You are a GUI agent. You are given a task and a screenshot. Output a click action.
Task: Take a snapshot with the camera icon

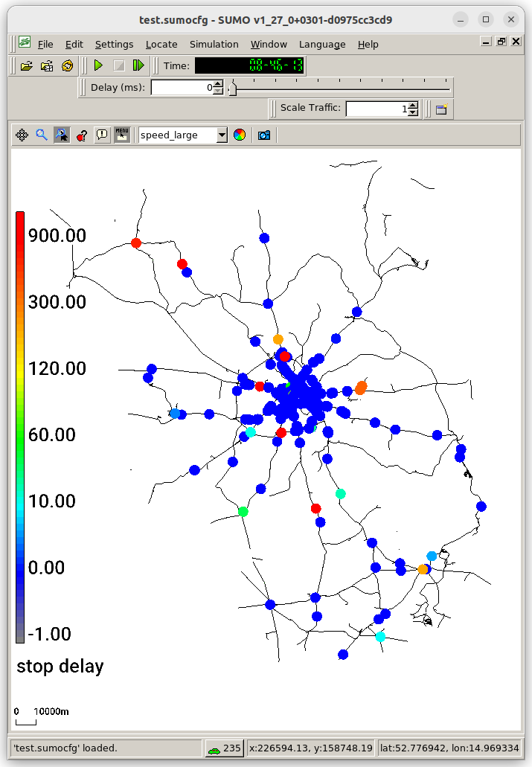pos(264,135)
